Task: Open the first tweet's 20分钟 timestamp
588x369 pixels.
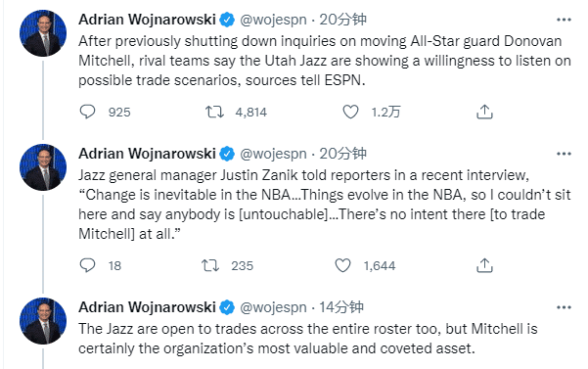Action: [x=342, y=20]
